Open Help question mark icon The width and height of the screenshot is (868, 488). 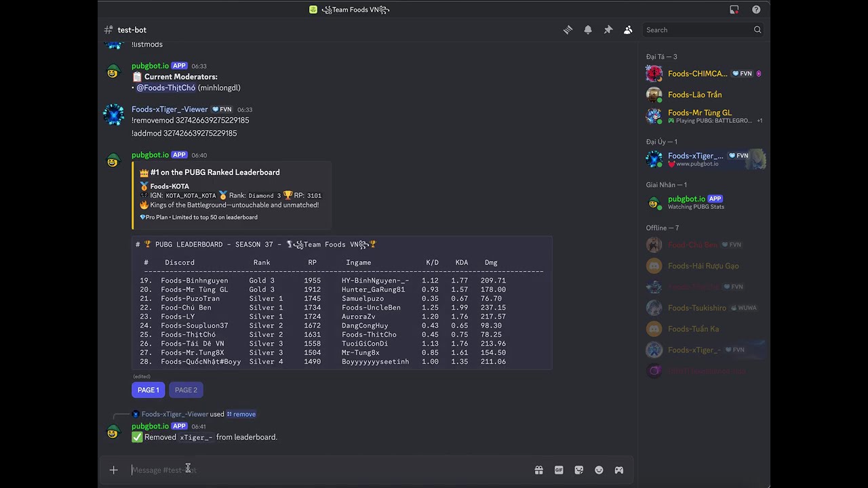click(756, 9)
